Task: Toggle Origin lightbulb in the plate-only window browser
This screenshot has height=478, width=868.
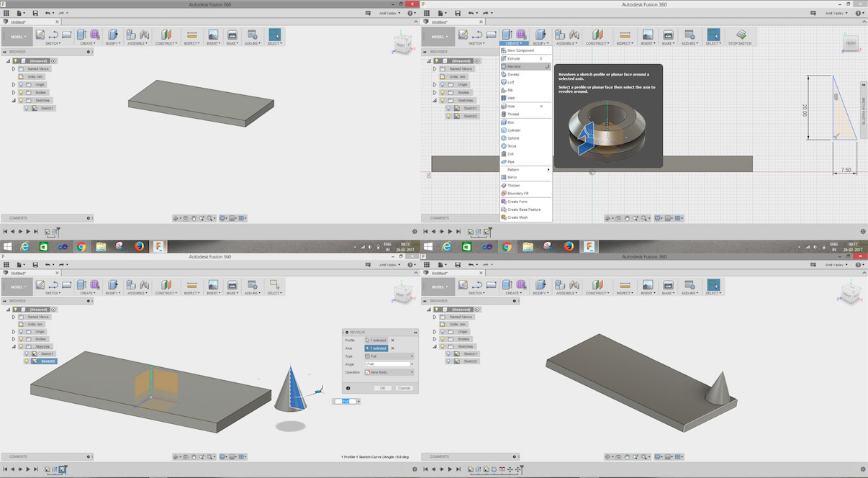Action: [x=20, y=84]
